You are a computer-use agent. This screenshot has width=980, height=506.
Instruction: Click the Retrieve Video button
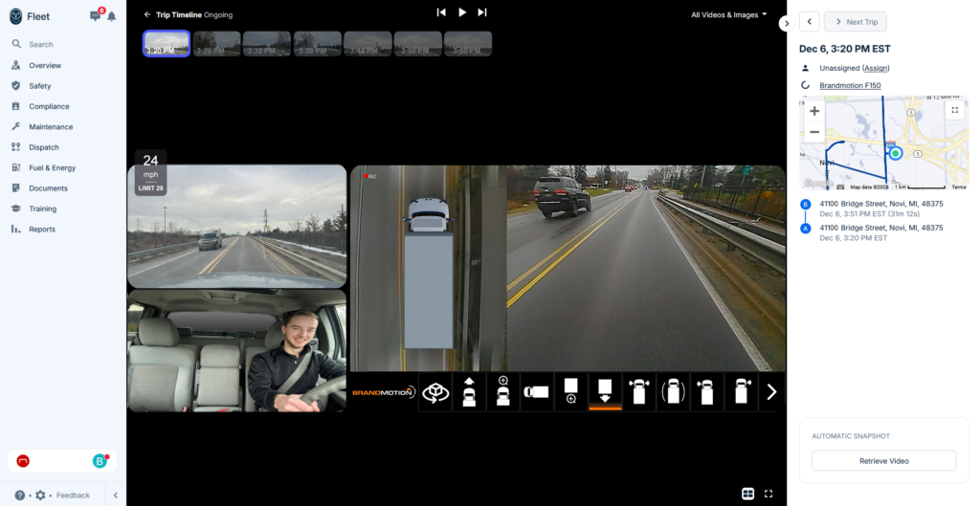(x=883, y=461)
